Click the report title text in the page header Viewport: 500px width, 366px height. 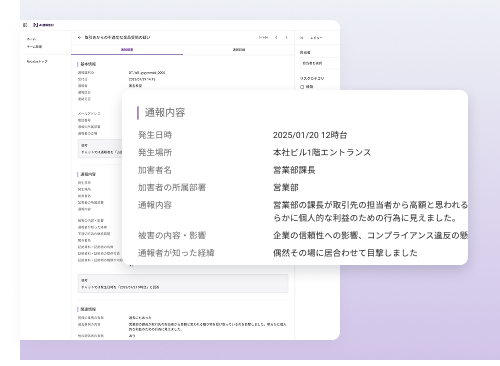117,38
